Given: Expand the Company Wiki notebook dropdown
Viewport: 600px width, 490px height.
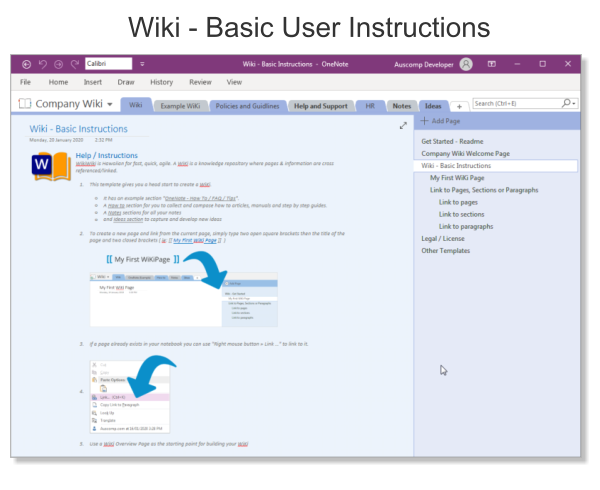Looking at the screenshot, I should pyautogui.click(x=110, y=104).
